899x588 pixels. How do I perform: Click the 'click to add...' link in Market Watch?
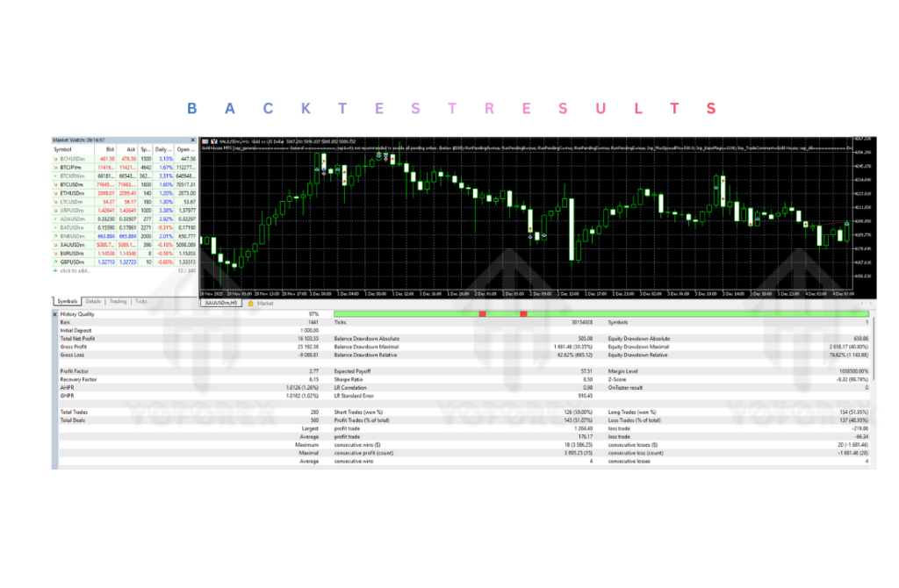point(75,269)
